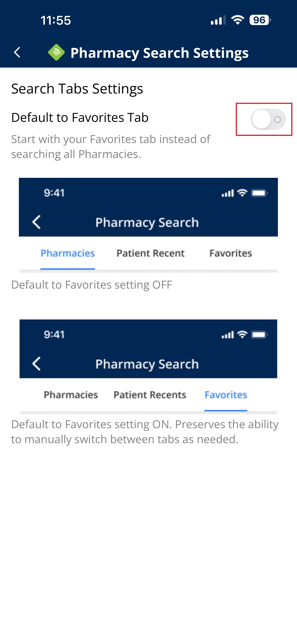The width and height of the screenshot is (297, 644).
Task: Select the blue Favorites tab in the ON example
Action: (226, 395)
